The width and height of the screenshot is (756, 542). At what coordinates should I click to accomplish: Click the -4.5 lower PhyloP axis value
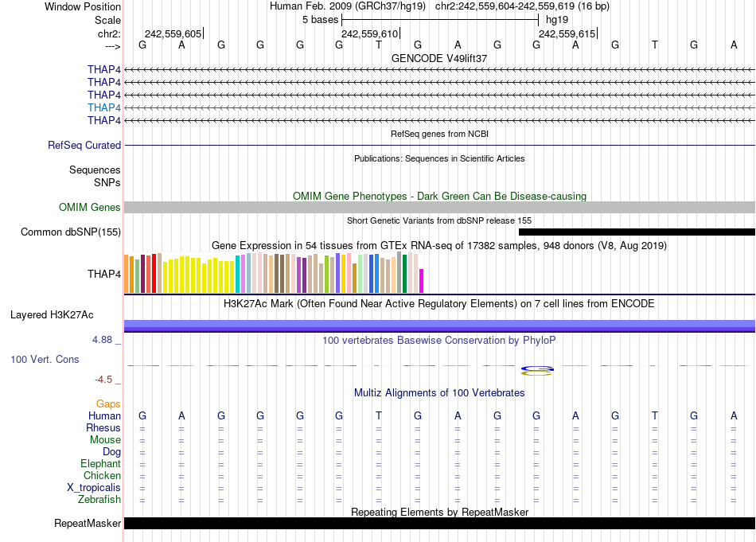103,380
